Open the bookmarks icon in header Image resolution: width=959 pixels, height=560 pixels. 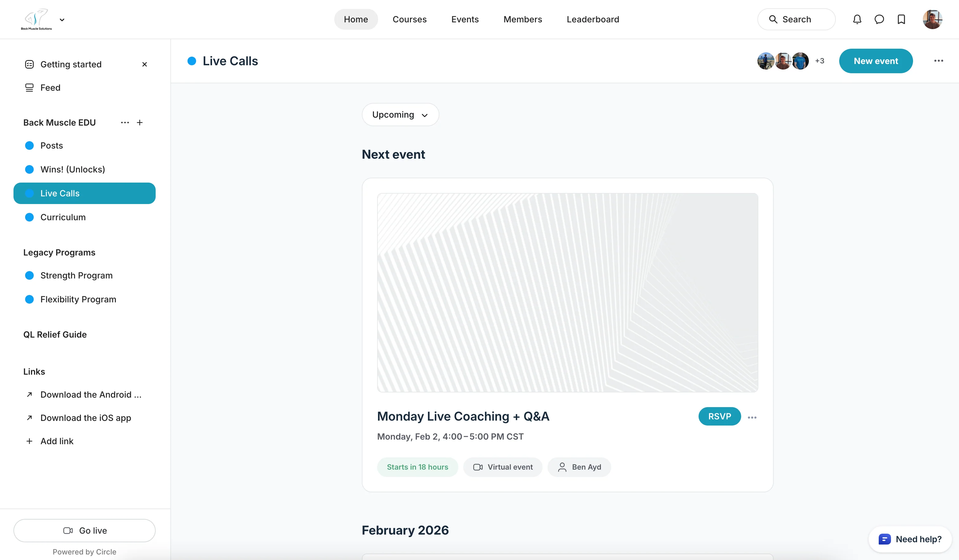901,19
